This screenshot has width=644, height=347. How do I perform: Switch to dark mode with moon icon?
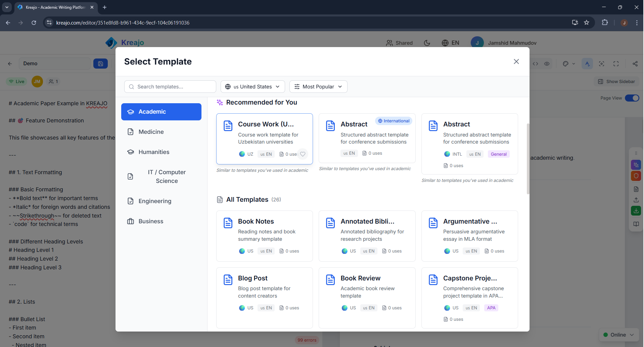click(x=427, y=43)
